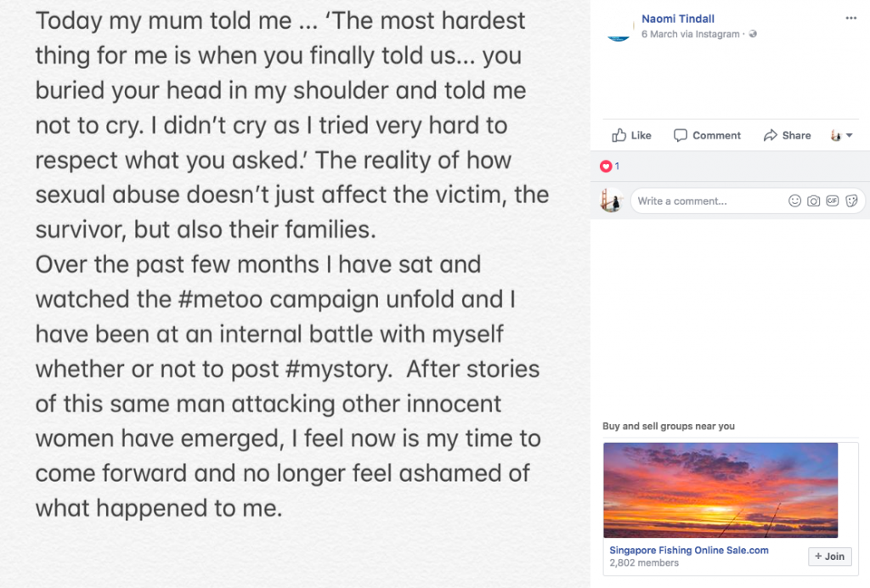
Task: Open the sticker picker in comment box
Action: click(x=851, y=201)
